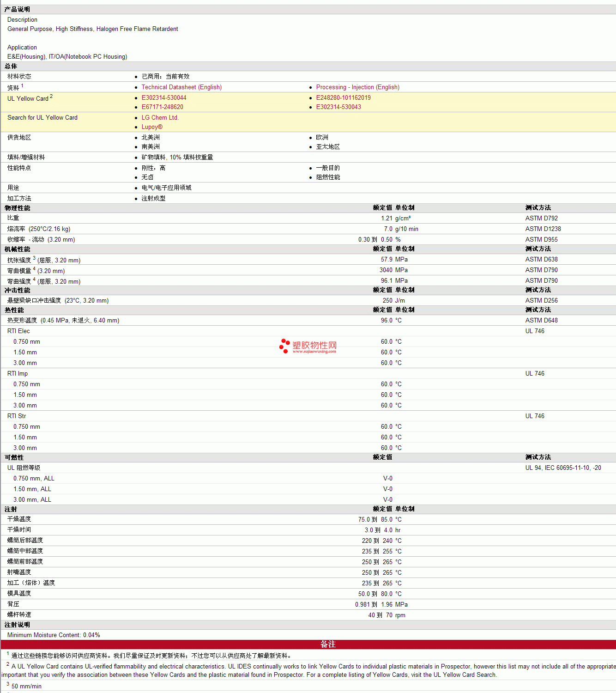Click the 射嘴温度 row label
The image size is (616, 693).
[19, 572]
